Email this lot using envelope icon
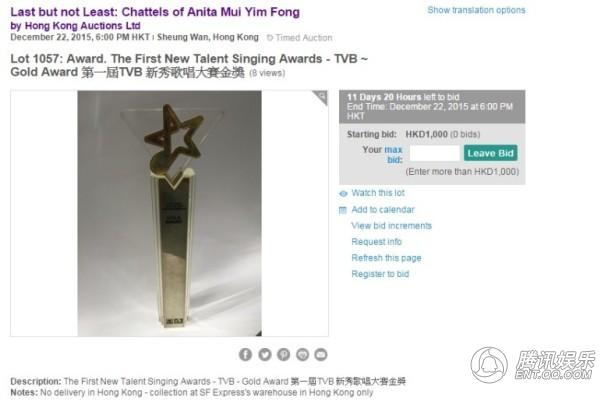This screenshot has height=405, width=608. (321, 354)
